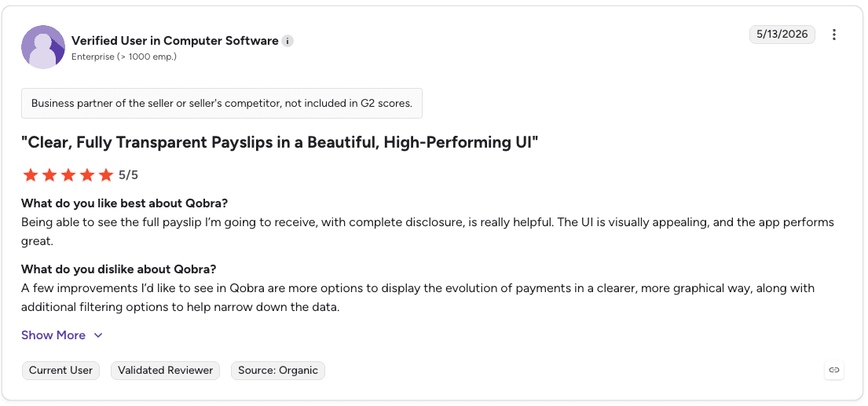Select the Current User tag
This screenshot has height=406, width=868.
point(61,371)
